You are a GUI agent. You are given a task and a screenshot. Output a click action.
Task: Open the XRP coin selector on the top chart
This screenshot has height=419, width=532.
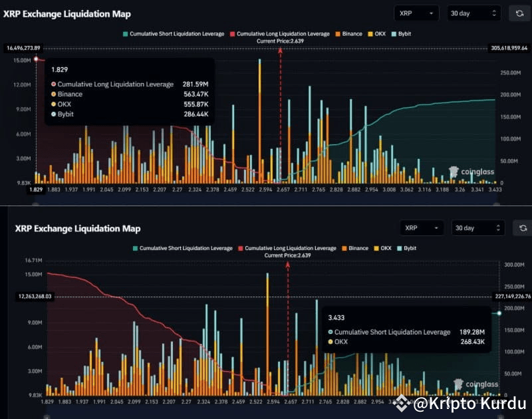pos(418,13)
